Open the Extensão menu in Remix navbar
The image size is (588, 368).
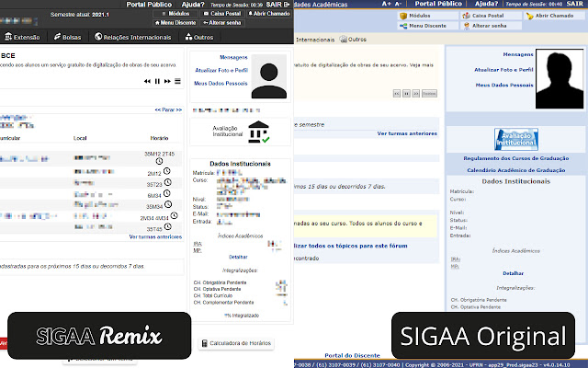pyautogui.click(x=22, y=37)
